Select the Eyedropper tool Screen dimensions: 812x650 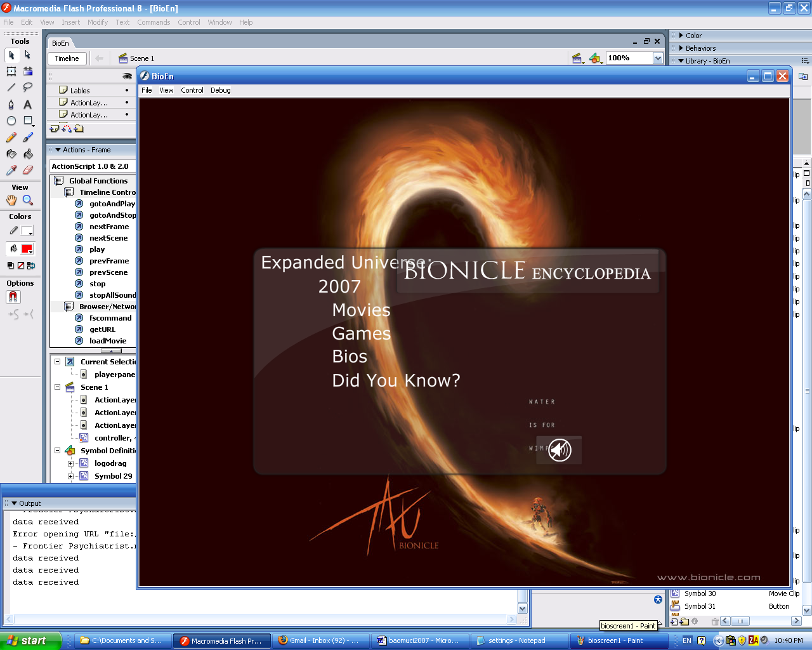11,170
